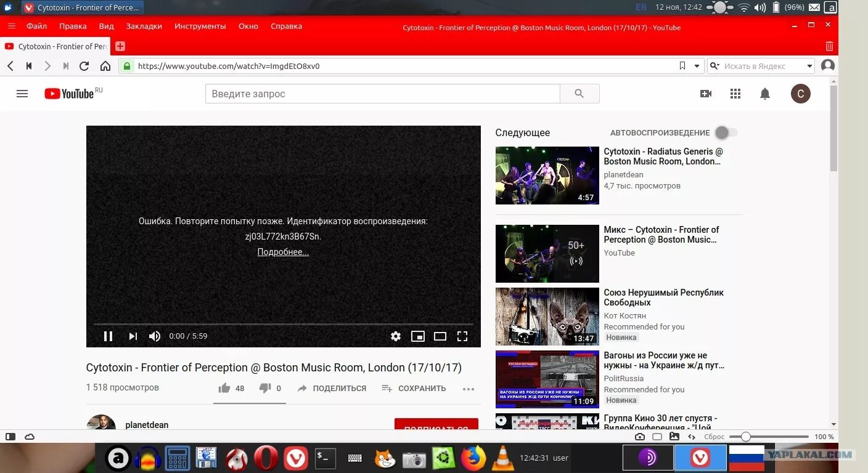Click the ПОДЕЛИТЬСЯ share button
This screenshot has width=868, height=473.
click(332, 389)
